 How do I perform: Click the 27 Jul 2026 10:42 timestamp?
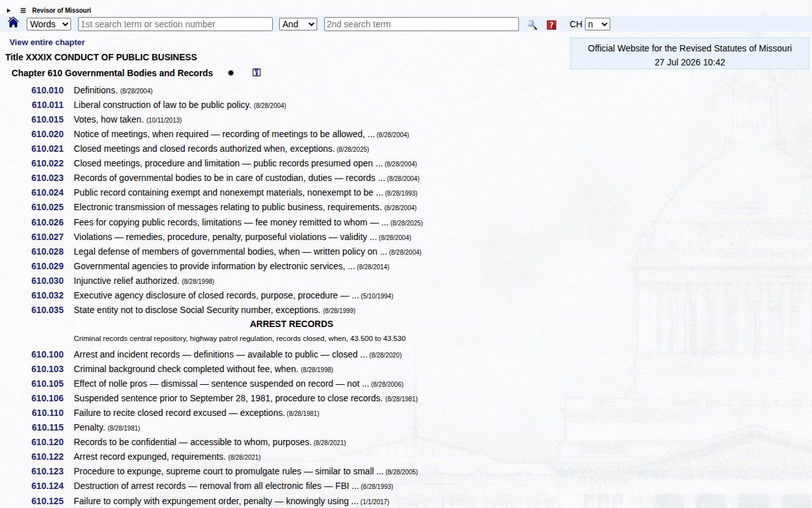[690, 62]
